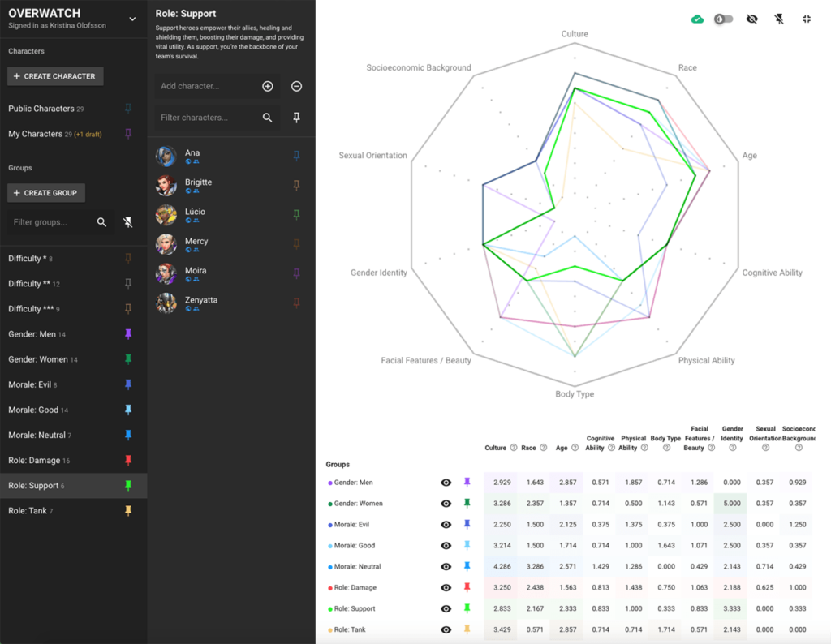Viewport: 831px width, 644px height.
Task: Select Public Characters in the sidebar
Action: pyautogui.click(x=42, y=108)
